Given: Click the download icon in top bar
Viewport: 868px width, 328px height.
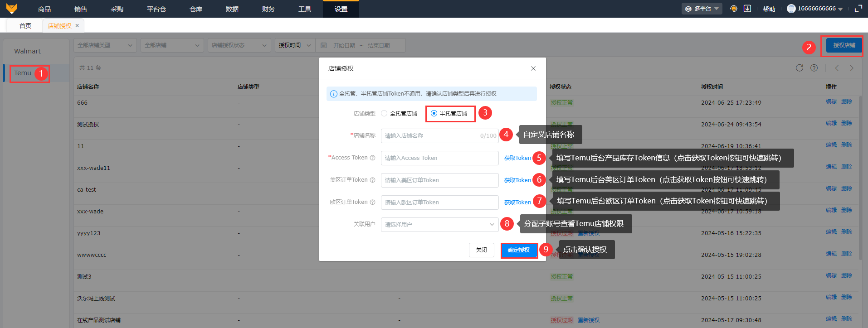Looking at the screenshot, I should tap(747, 9).
